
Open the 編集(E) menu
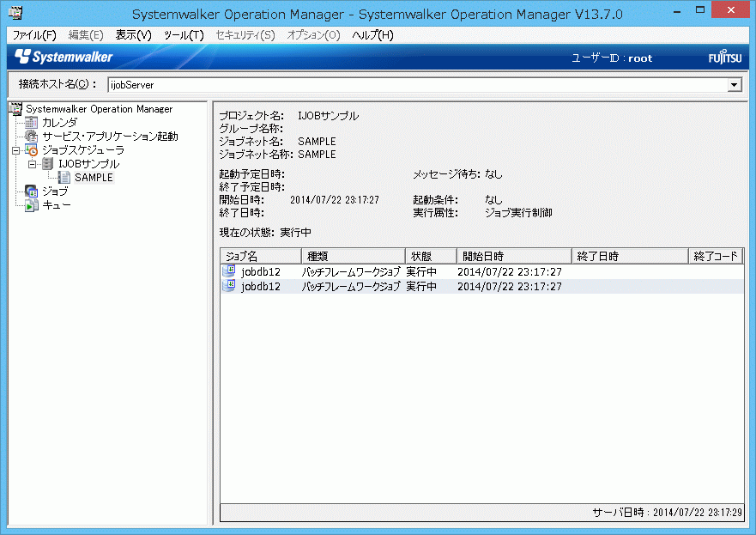pyautogui.click(x=86, y=35)
